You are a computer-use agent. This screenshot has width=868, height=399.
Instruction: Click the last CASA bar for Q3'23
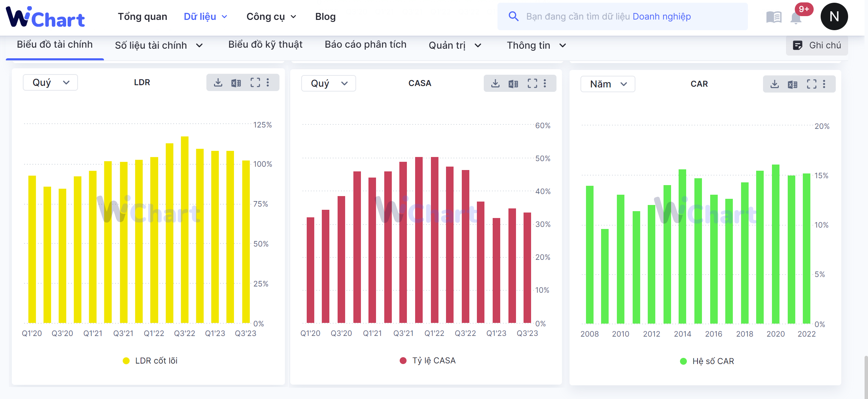pyautogui.click(x=527, y=267)
